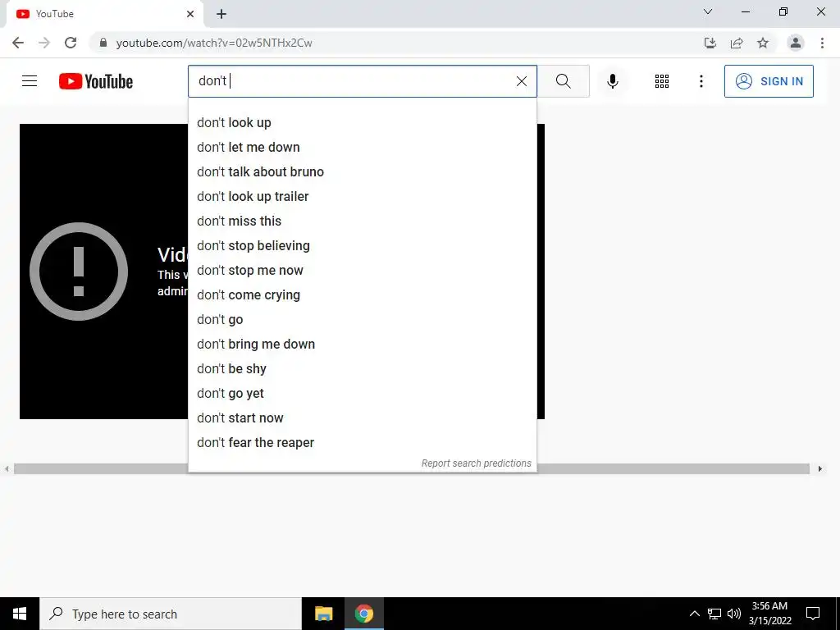
Task: Open network status tray icon
Action: 714,614
